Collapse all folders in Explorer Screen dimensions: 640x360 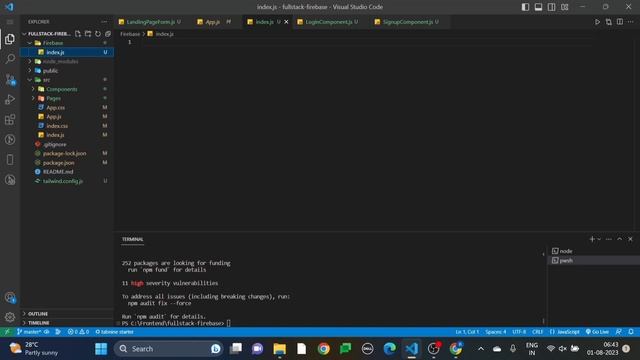(x=108, y=34)
